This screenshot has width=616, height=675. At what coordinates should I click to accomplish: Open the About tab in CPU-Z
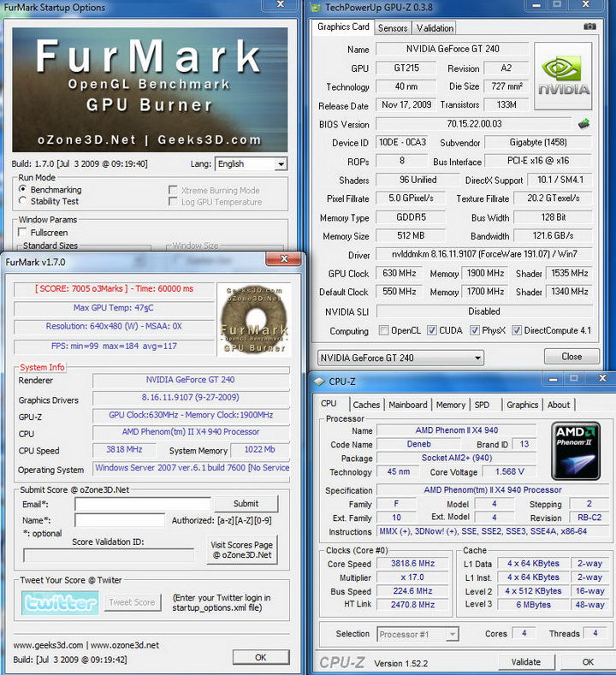tap(559, 405)
